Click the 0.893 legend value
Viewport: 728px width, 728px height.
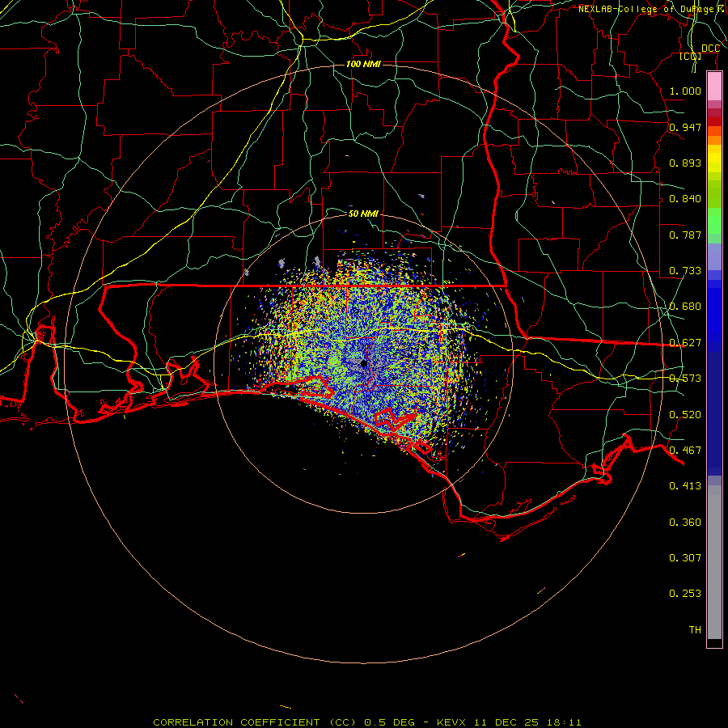pos(685,163)
